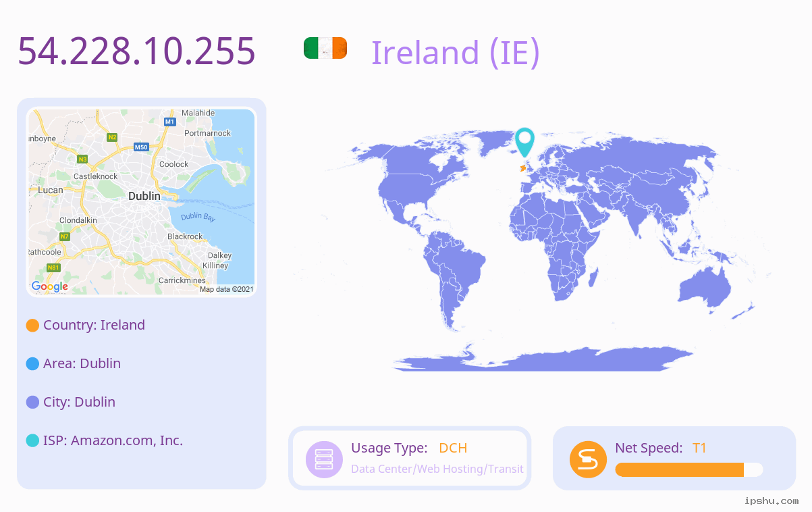The width and height of the screenshot is (812, 512).
Task: Click the Ireland (IE) country title
Action: click(456, 52)
